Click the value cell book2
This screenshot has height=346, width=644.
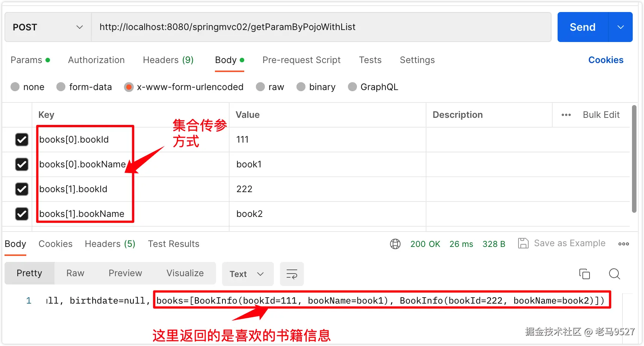pyautogui.click(x=327, y=214)
